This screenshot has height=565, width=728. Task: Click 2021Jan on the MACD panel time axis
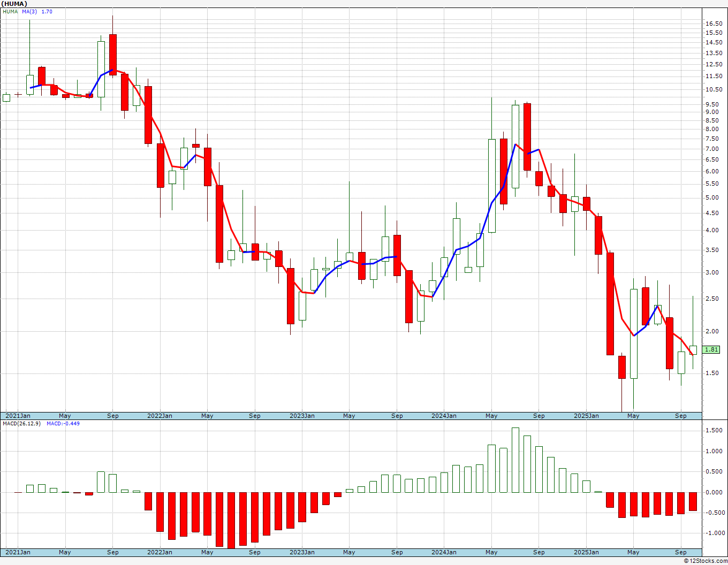[18, 552]
